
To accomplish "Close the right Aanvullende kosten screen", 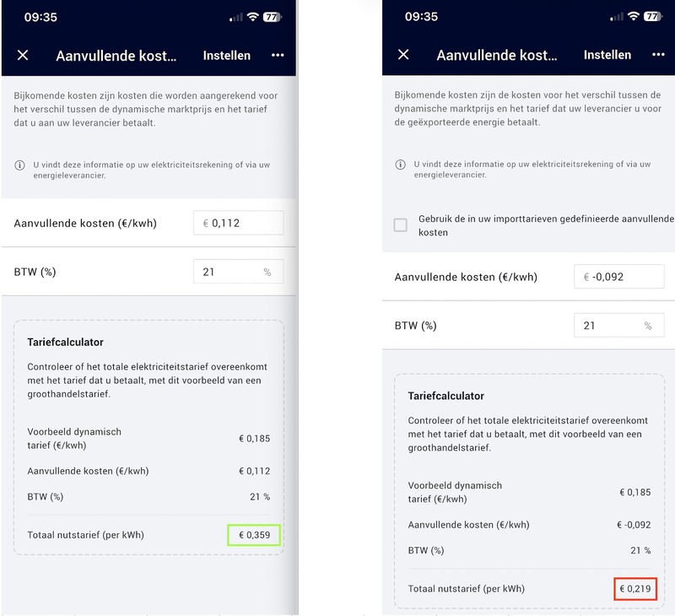I will (x=403, y=55).
